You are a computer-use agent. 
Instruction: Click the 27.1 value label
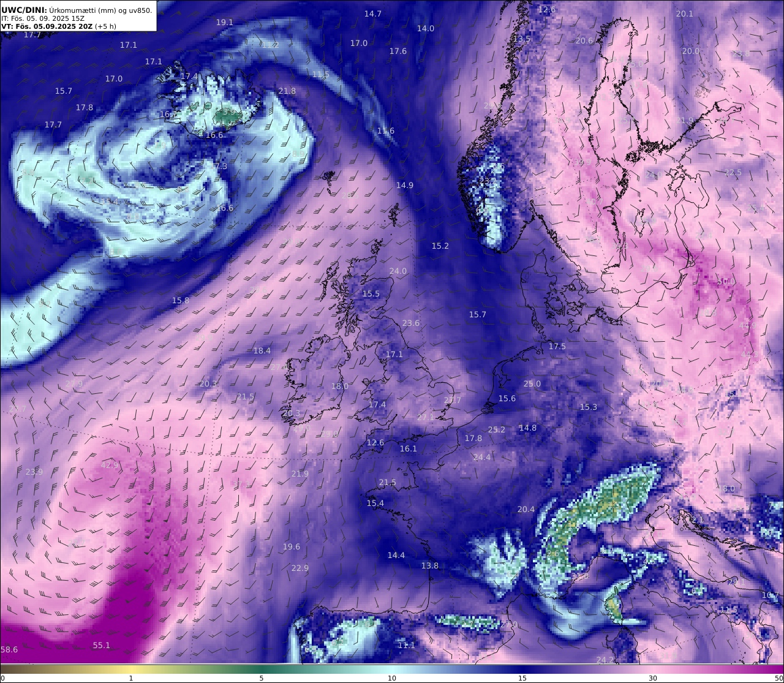pyautogui.click(x=426, y=417)
